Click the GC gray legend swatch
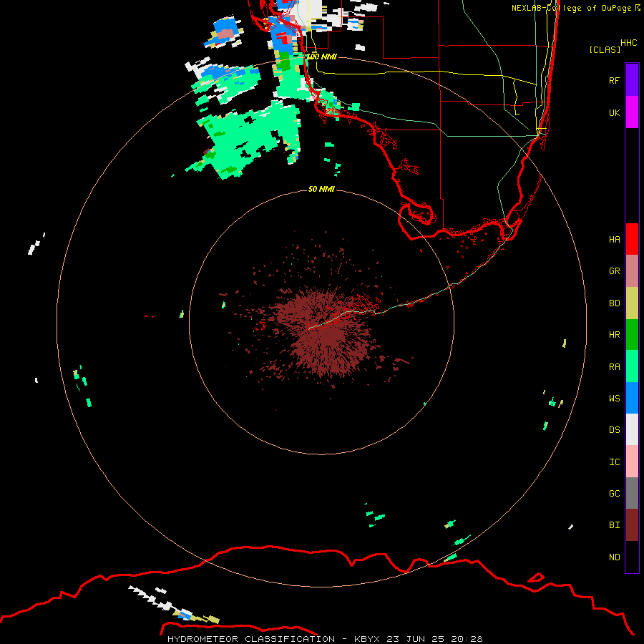 point(632,493)
